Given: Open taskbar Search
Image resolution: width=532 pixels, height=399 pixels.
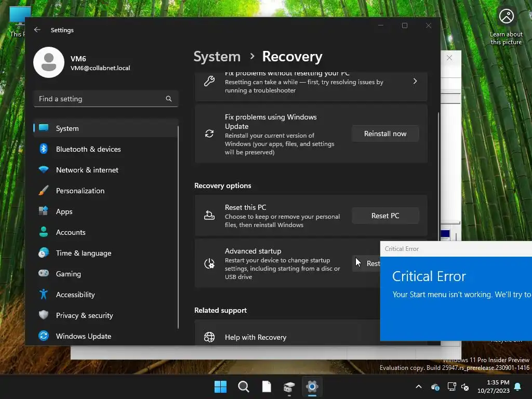Looking at the screenshot, I should tap(244, 387).
